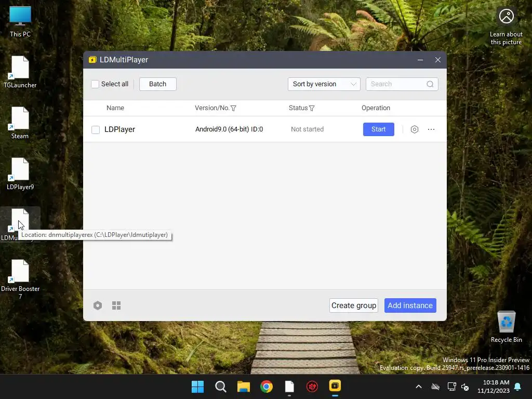This screenshot has height=399, width=532.
Task: Select Driver Booster 7 desktop shortcut
Action: 20,280
